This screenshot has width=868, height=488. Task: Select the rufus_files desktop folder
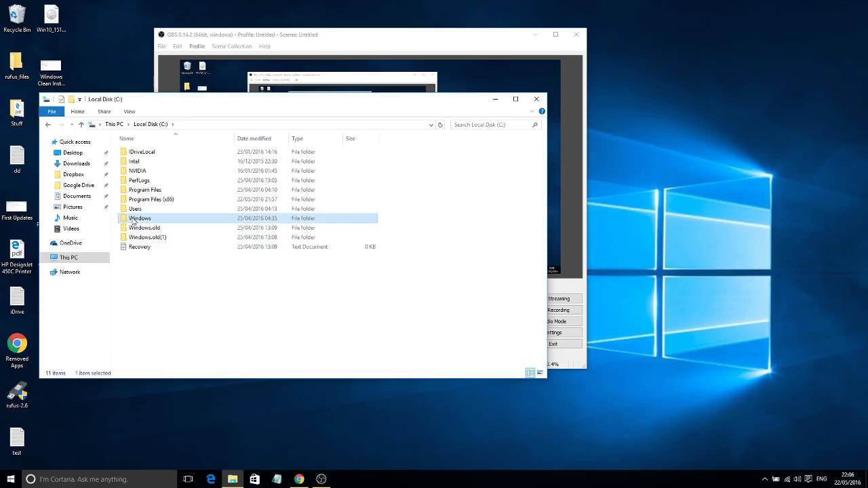[x=17, y=66]
